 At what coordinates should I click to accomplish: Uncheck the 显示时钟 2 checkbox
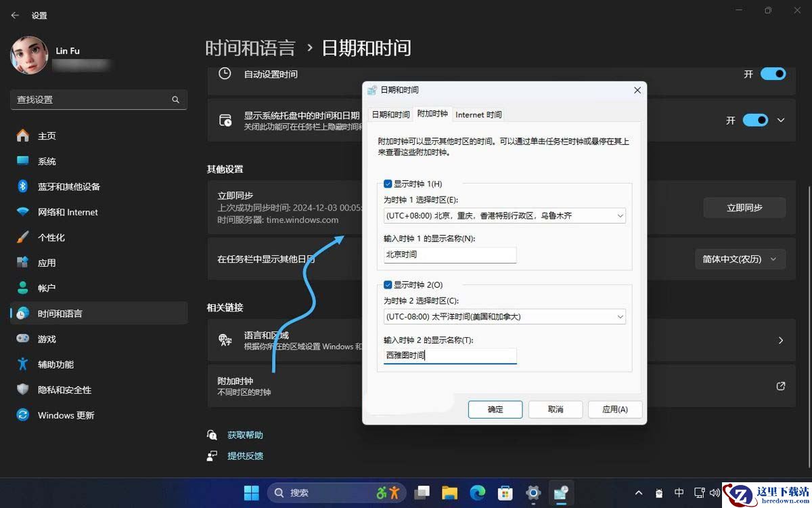tap(388, 285)
